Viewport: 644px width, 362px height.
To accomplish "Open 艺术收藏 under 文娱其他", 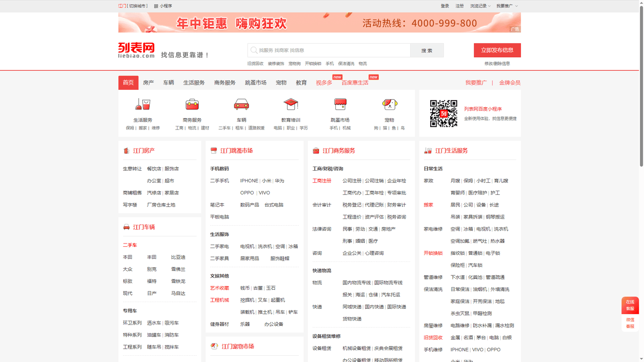I will (220, 288).
